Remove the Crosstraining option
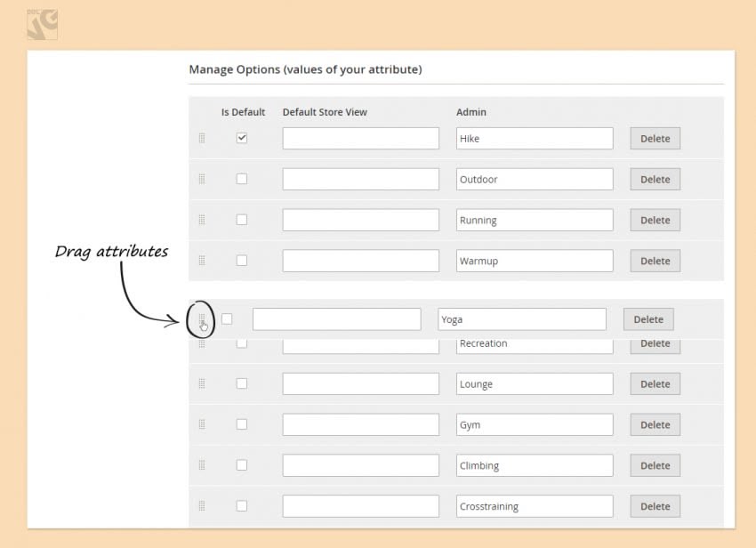The height and width of the screenshot is (548, 756). 655,506
